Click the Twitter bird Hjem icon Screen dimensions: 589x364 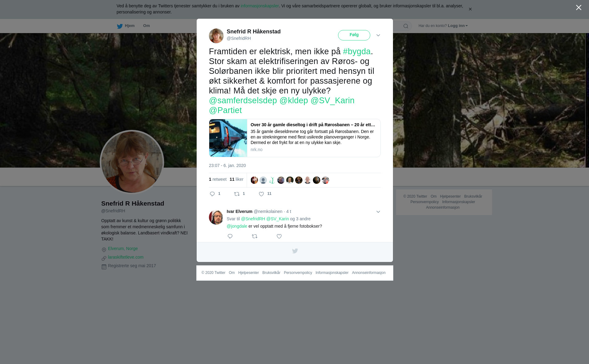(x=120, y=26)
